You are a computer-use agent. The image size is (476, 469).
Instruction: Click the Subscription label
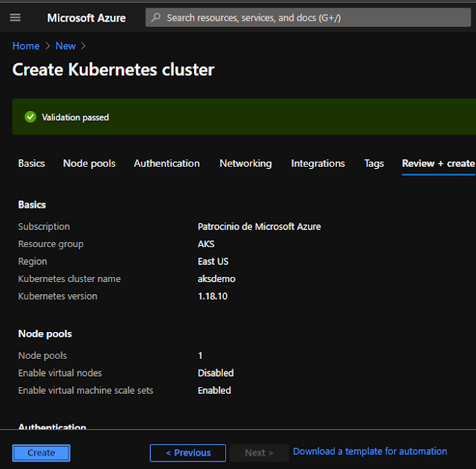(x=44, y=226)
